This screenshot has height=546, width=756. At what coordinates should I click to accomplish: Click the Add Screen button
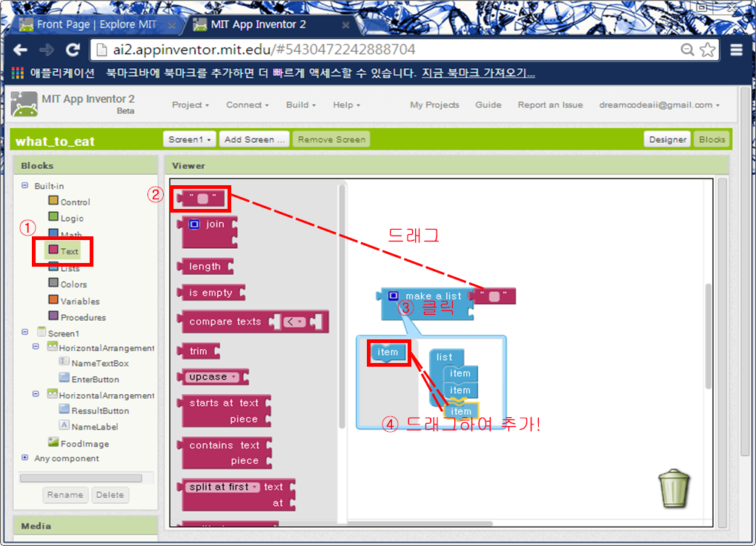point(254,139)
